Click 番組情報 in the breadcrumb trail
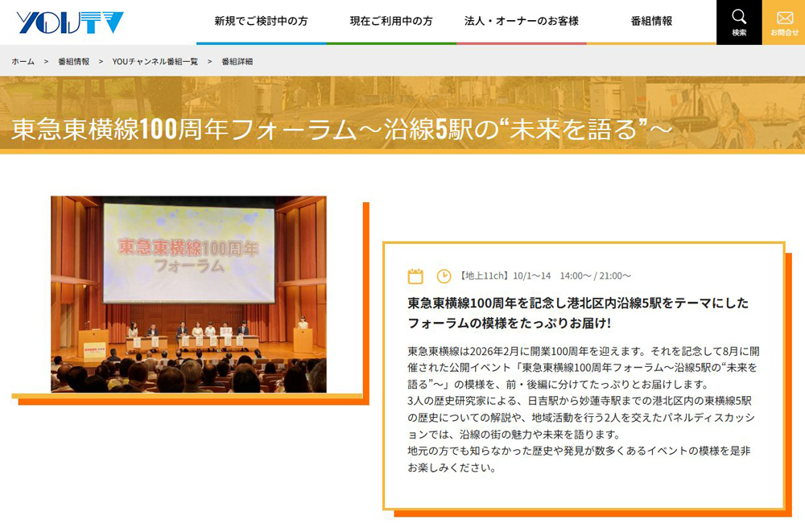Viewport: 805px width, 532px height. click(73, 61)
